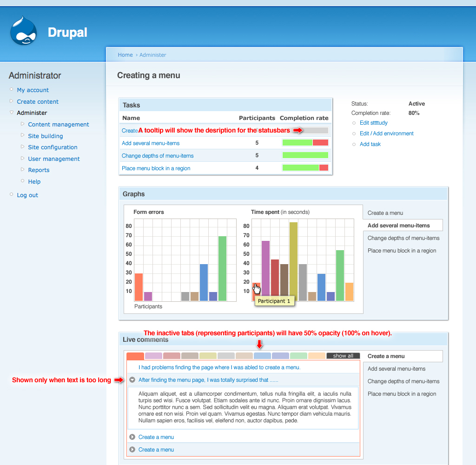476x465 pixels.
Task: Click the tall green Form errors bar
Action: tap(222, 268)
